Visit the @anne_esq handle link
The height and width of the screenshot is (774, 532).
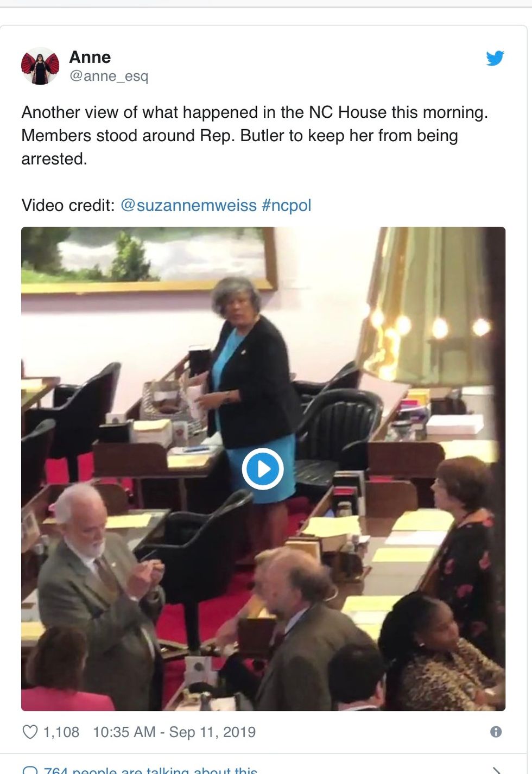click(109, 76)
